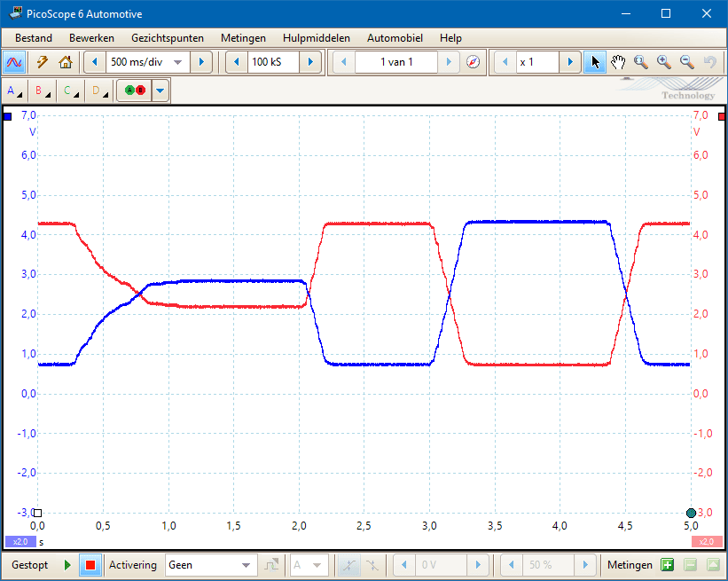The image size is (728, 581).
Task: Expand channel A options
Action: pyautogui.click(x=15, y=90)
